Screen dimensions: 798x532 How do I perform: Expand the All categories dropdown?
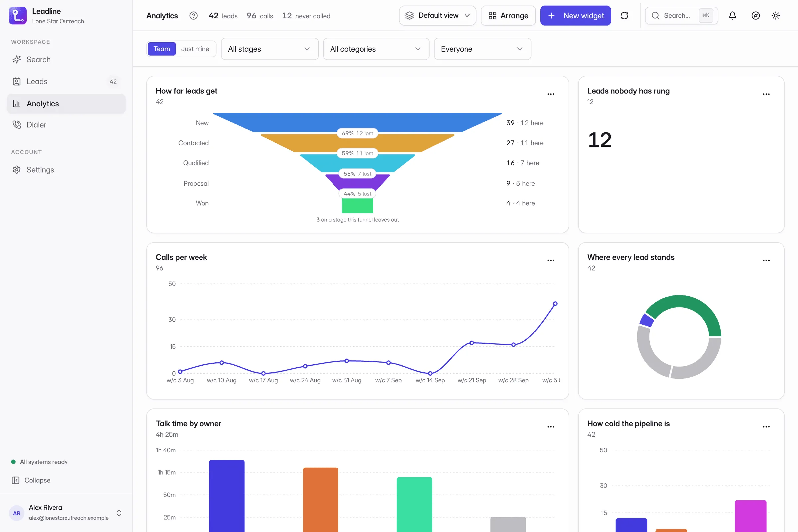[376, 49]
